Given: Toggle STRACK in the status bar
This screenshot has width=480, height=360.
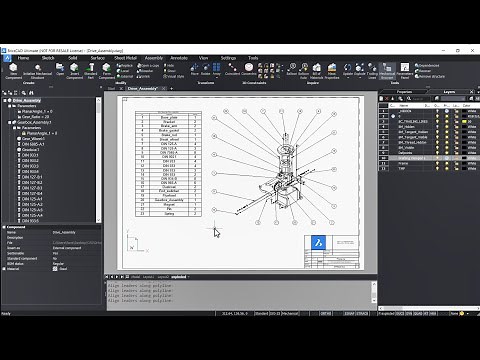Looking at the screenshot, I should point(362,314).
